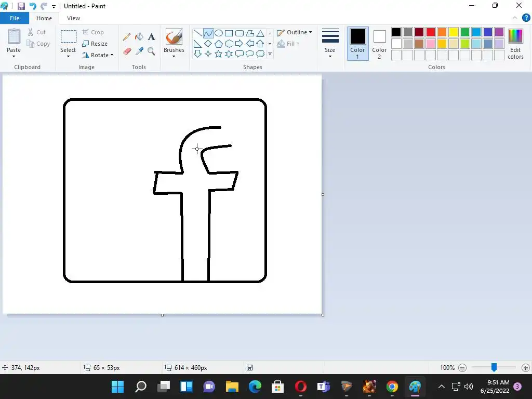
Task: Pick the yellow color swatch
Action: point(453,32)
